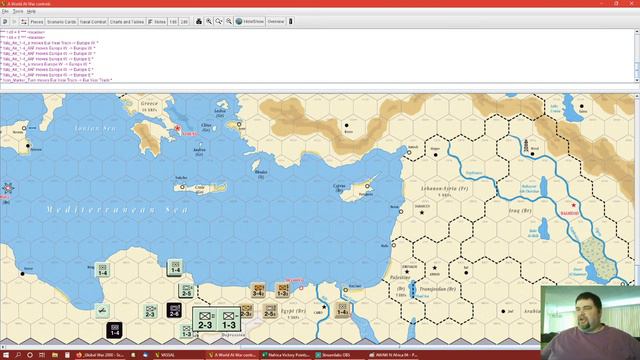Viewport: 640px width, 360px height.
Task: Select the enlarged 1-3 infantry counter in popup
Action: pyautogui.click(x=229, y=320)
